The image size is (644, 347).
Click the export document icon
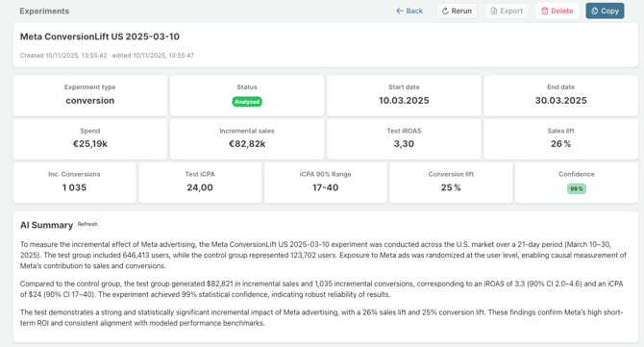494,12
